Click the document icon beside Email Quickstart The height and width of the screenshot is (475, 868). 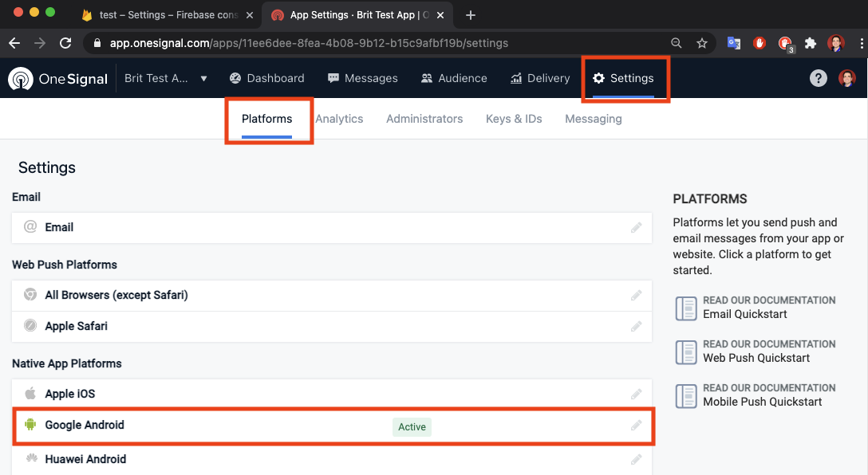pyautogui.click(x=686, y=308)
